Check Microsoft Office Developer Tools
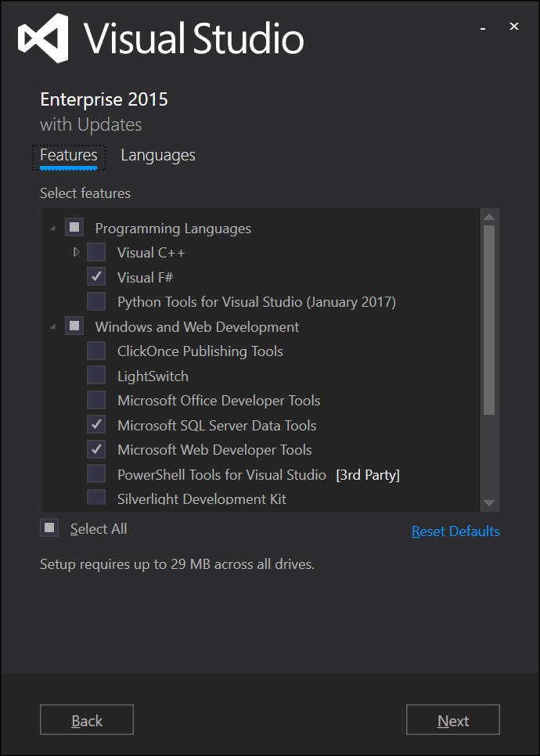540x756 pixels. click(x=96, y=400)
